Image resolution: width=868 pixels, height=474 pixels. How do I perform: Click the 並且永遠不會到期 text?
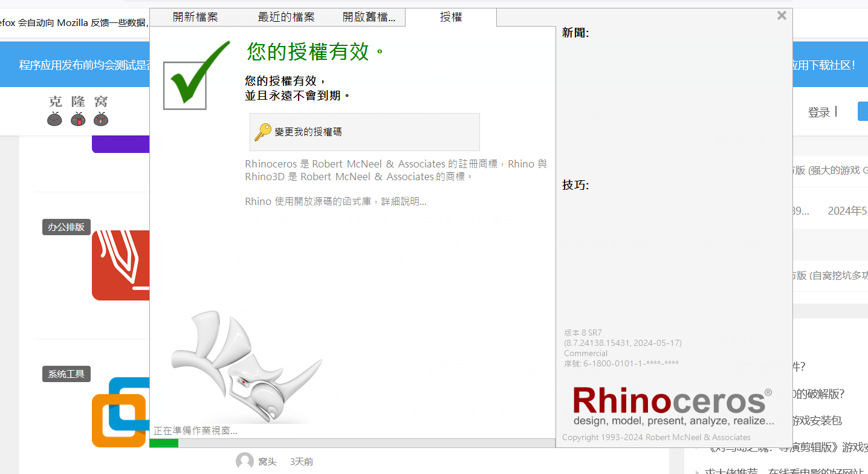pos(297,96)
